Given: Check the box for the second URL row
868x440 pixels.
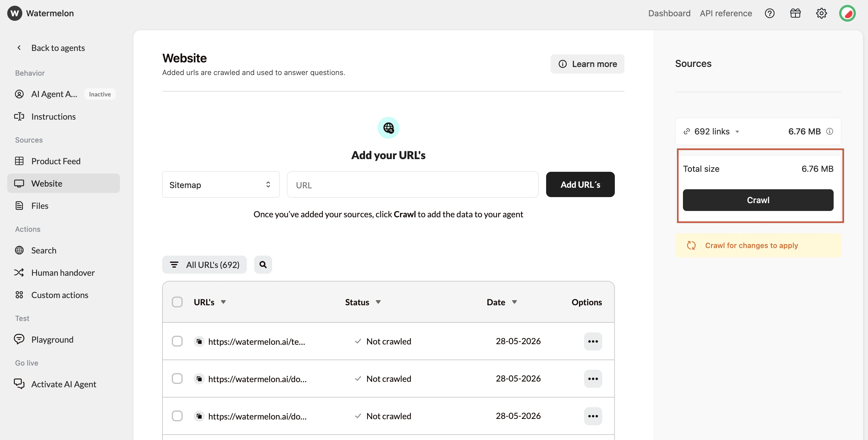Looking at the screenshot, I should pos(177,379).
